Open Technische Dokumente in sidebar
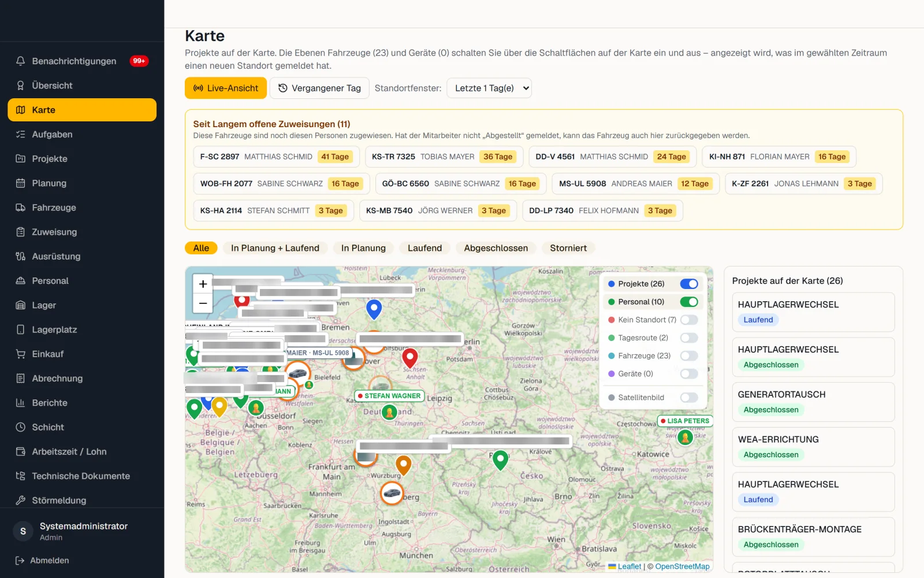The width and height of the screenshot is (924, 578). [82, 476]
